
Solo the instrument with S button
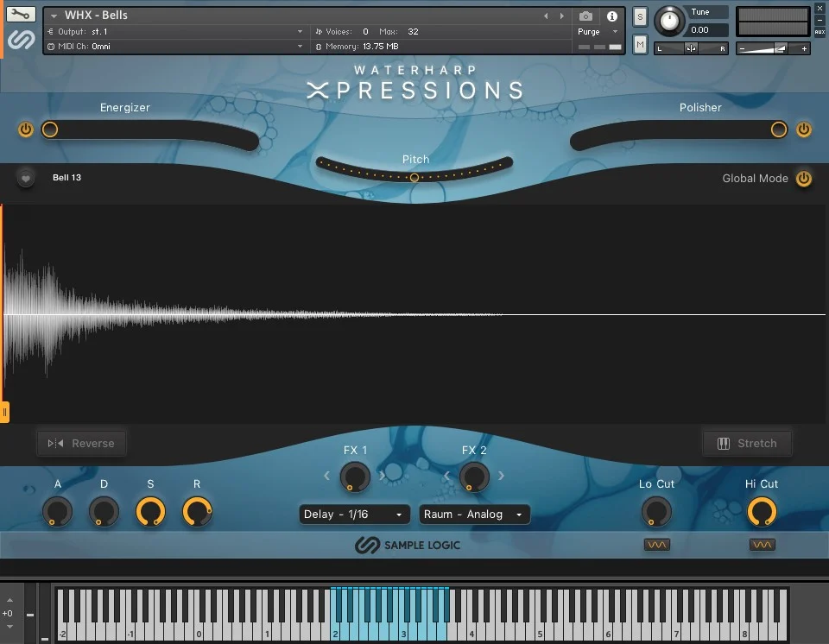point(640,17)
